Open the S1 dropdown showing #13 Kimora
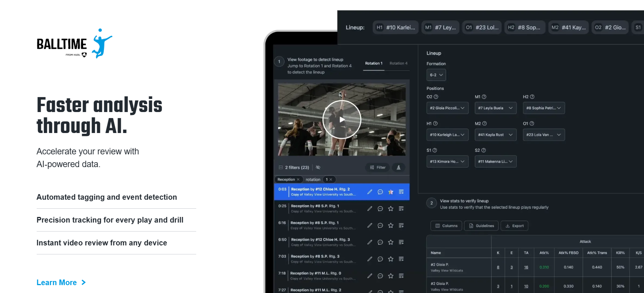The height and width of the screenshot is (293, 644). coord(447,161)
